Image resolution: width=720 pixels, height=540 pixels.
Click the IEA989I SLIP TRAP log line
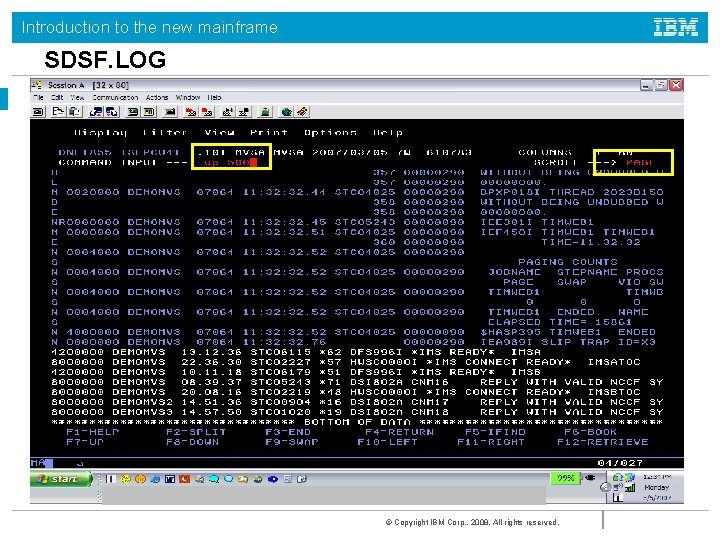pyautogui.click(x=354, y=342)
